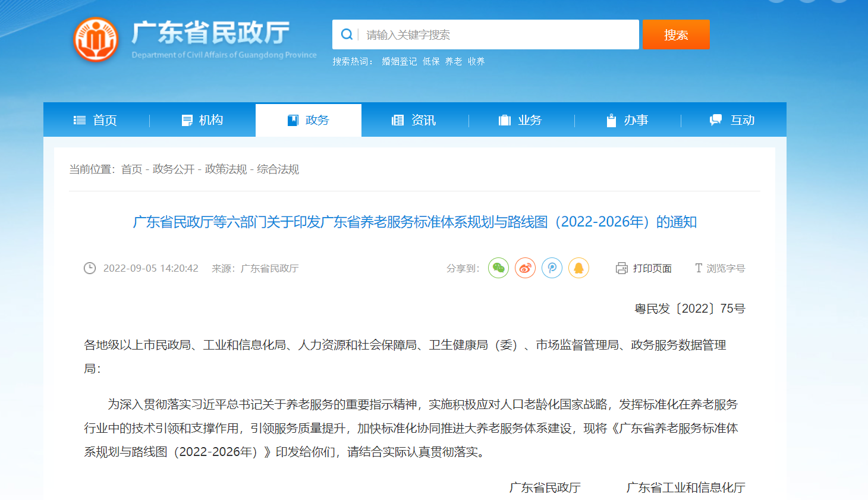Click source text 来源:广东省民政厅
The width and height of the screenshot is (868, 500).
pyautogui.click(x=255, y=268)
